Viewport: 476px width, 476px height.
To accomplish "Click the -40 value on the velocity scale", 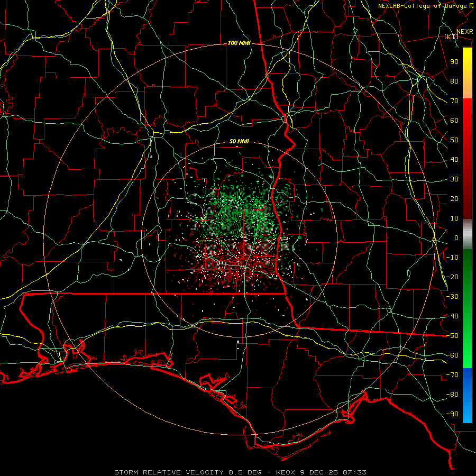I will pyautogui.click(x=452, y=316).
